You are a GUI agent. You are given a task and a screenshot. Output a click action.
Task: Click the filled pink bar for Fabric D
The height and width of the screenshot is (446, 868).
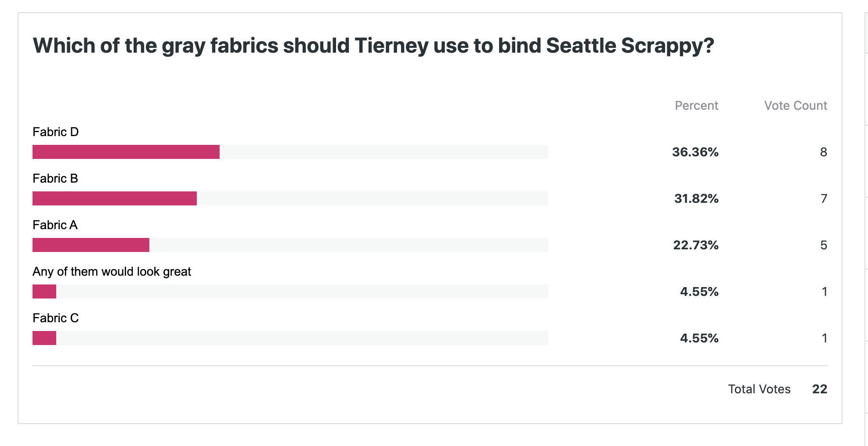click(x=126, y=152)
